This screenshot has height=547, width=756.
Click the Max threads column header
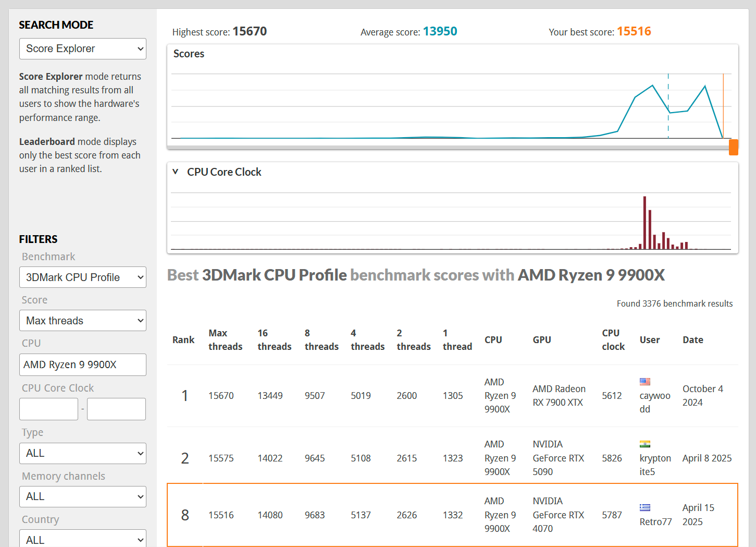[x=225, y=339]
